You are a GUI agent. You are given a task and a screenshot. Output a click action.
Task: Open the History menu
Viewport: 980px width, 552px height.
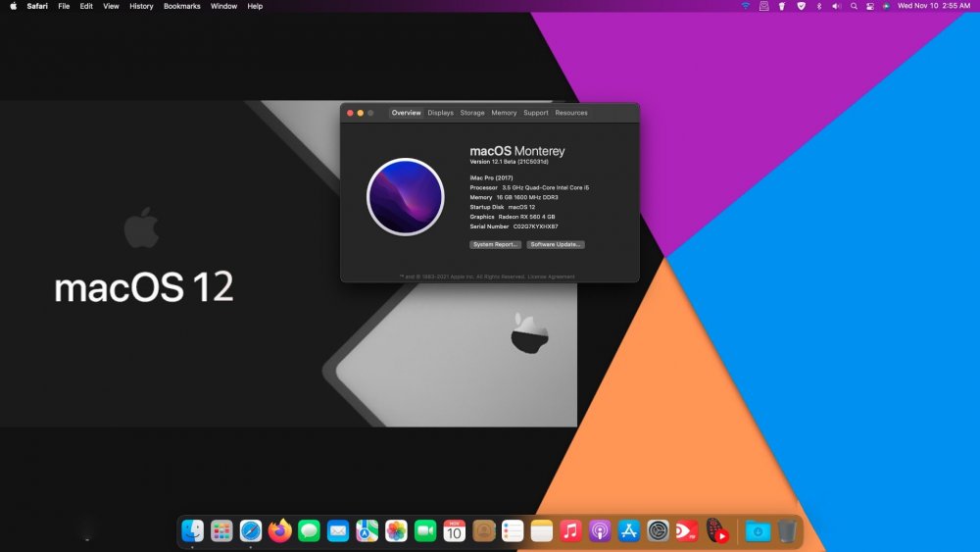(141, 6)
